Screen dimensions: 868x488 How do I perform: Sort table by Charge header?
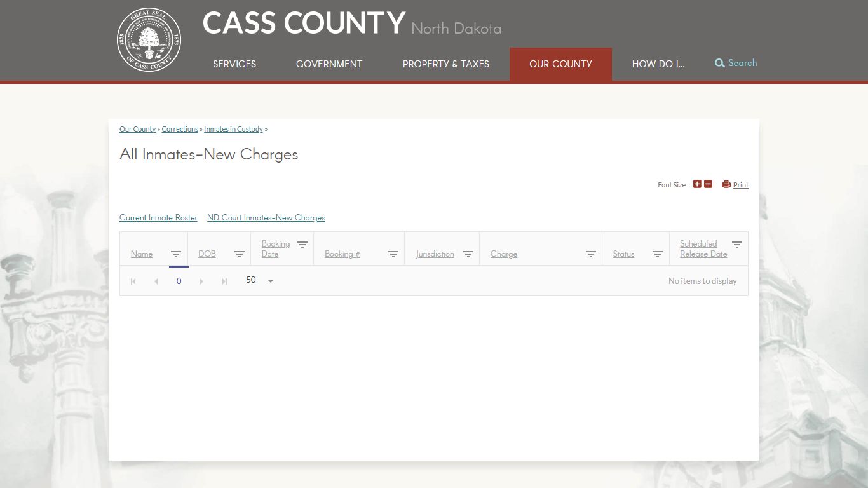(504, 254)
